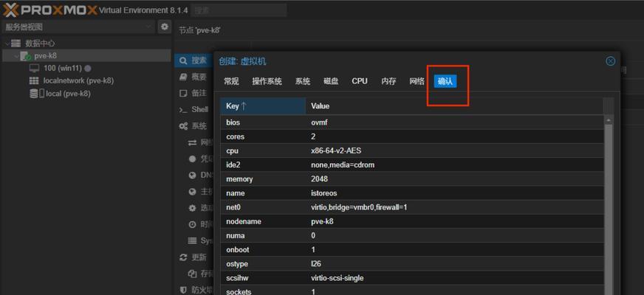Click the top search input field
Image resolution: width=644 pixels, height=295 pixels.
(239, 10)
